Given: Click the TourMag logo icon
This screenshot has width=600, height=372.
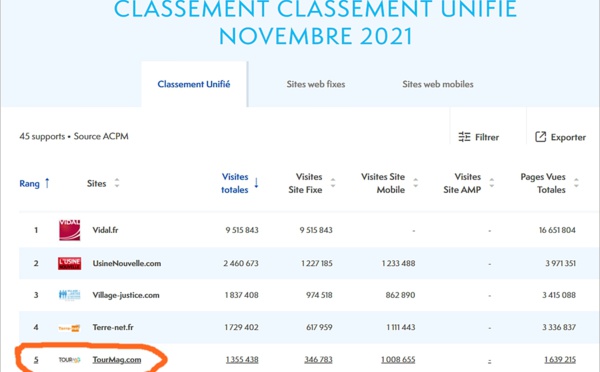Looking at the screenshot, I should (x=69, y=360).
